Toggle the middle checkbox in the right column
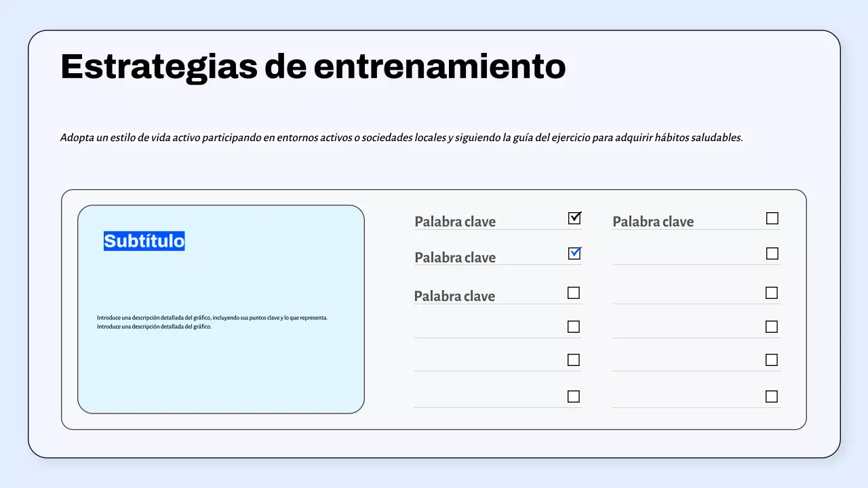The height and width of the screenshot is (488, 868). [772, 292]
